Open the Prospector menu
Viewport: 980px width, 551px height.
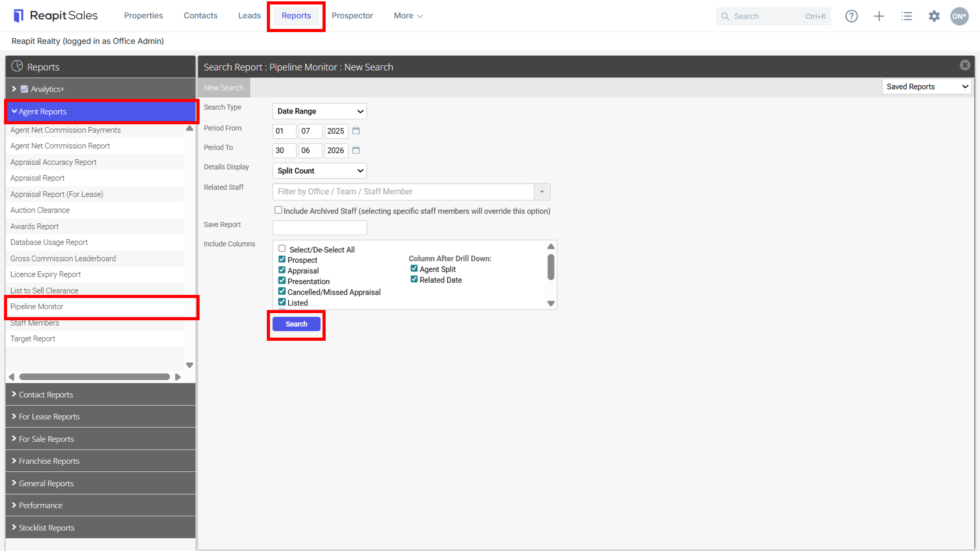(352, 16)
